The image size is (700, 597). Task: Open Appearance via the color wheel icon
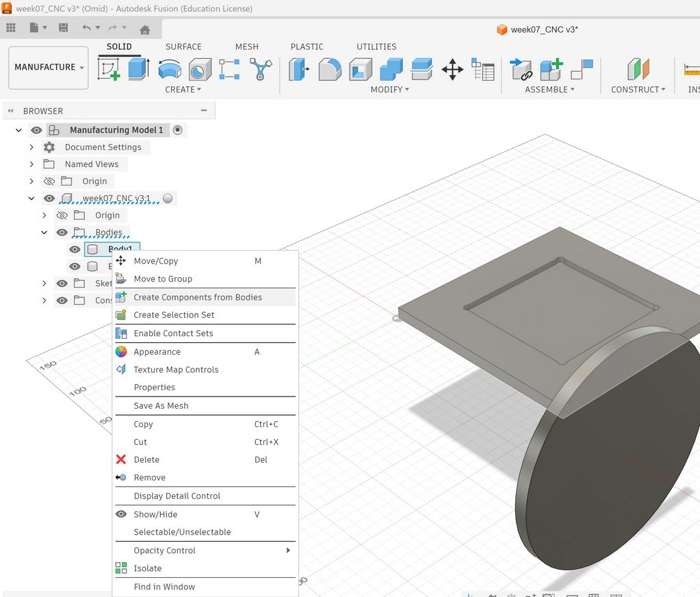click(121, 351)
